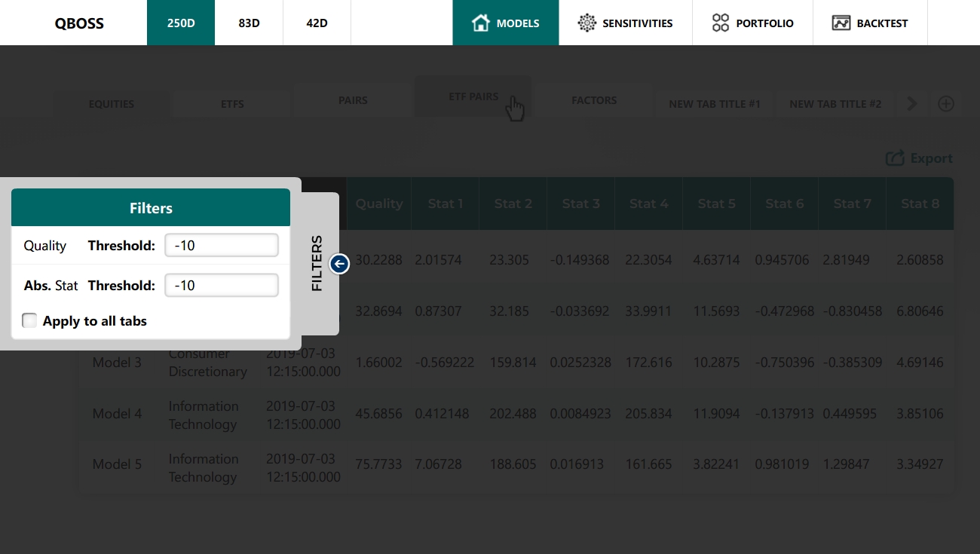Click the Quality Threshold input field
The image size is (980, 554).
click(x=222, y=246)
